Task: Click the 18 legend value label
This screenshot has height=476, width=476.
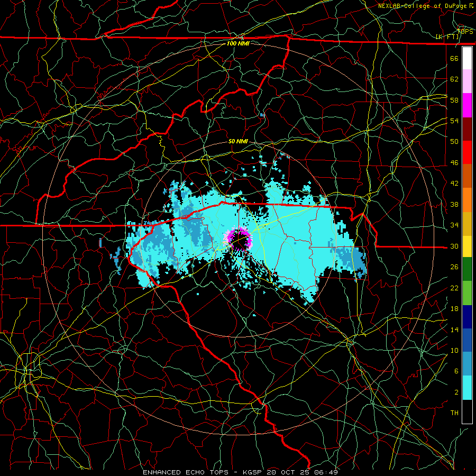Action: (454, 309)
